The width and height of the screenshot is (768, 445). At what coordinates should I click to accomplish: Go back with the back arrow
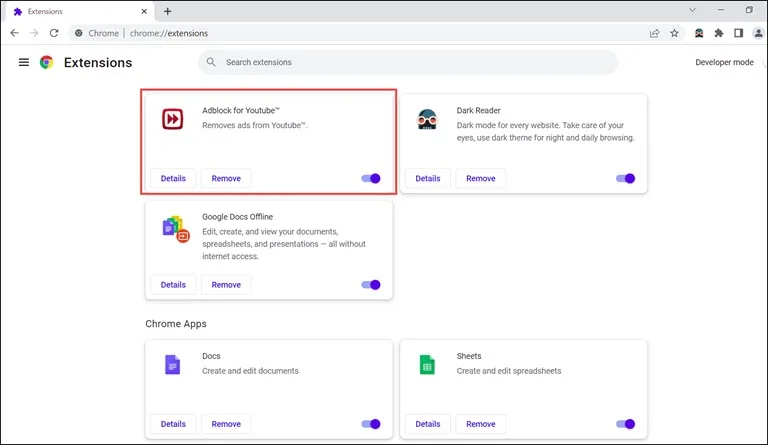click(x=14, y=33)
